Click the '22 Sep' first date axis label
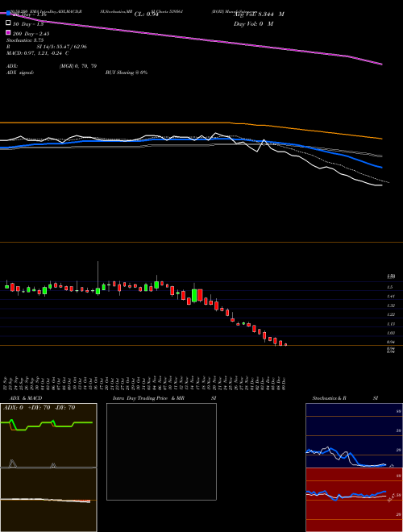 click(x=6, y=384)
